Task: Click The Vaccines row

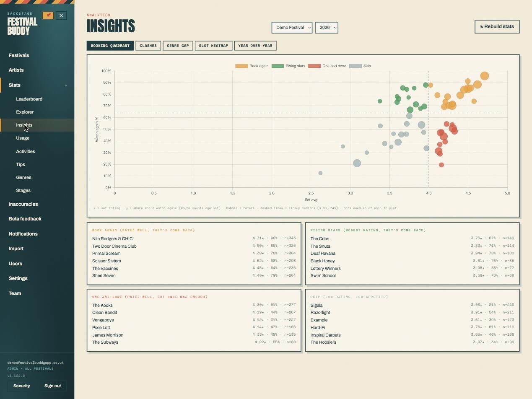Action: coord(194,268)
